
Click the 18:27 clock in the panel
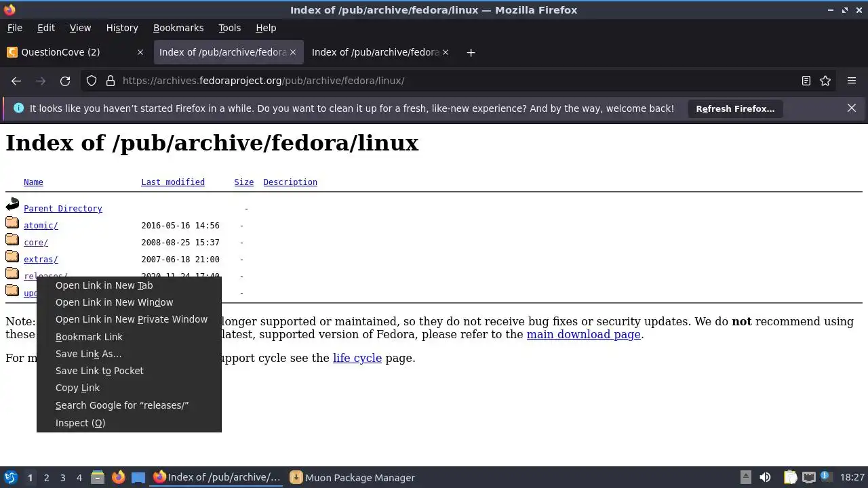[852, 478]
